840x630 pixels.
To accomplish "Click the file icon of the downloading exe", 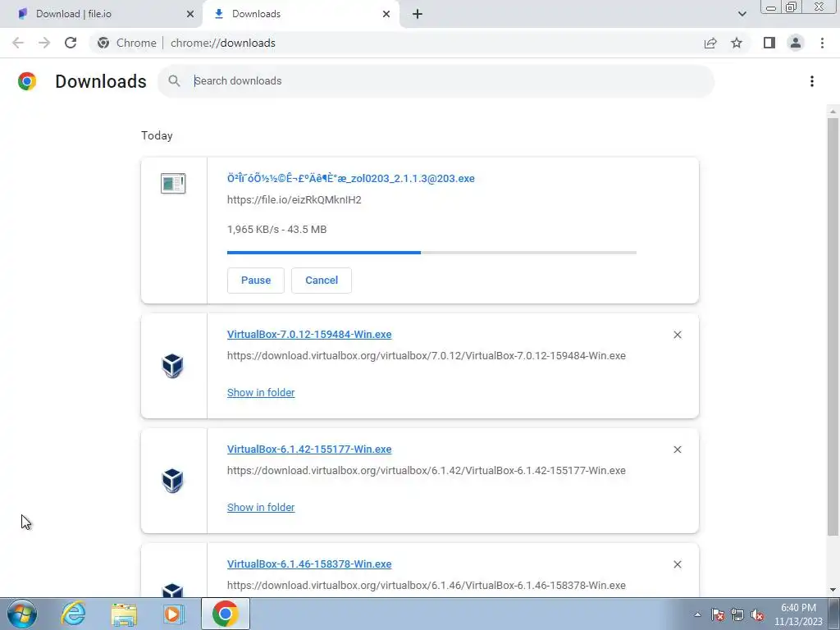I will pos(173,183).
